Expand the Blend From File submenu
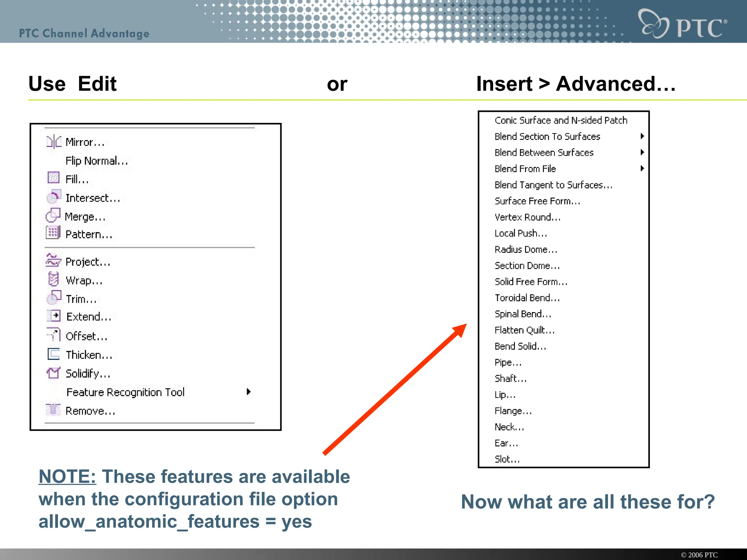747x560 pixels. (642, 168)
